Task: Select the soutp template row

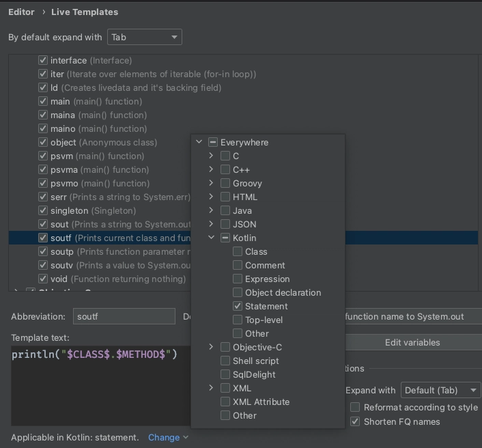Action: coord(100,251)
